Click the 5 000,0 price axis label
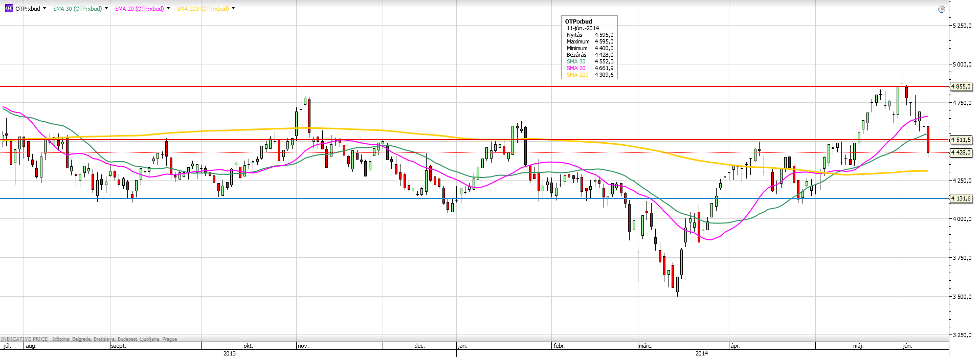Screen dimensions: 980x357 [x=962, y=64]
